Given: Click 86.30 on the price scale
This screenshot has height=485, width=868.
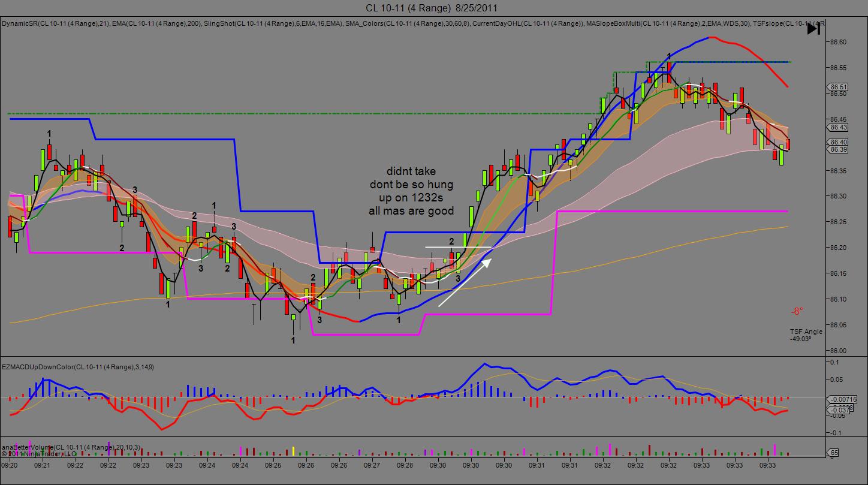Looking at the screenshot, I should (x=838, y=196).
